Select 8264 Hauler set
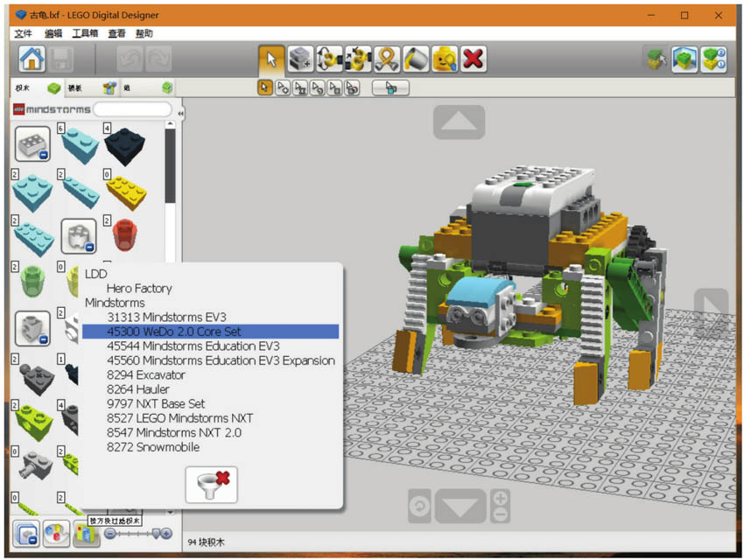744x560 pixels. (137, 389)
